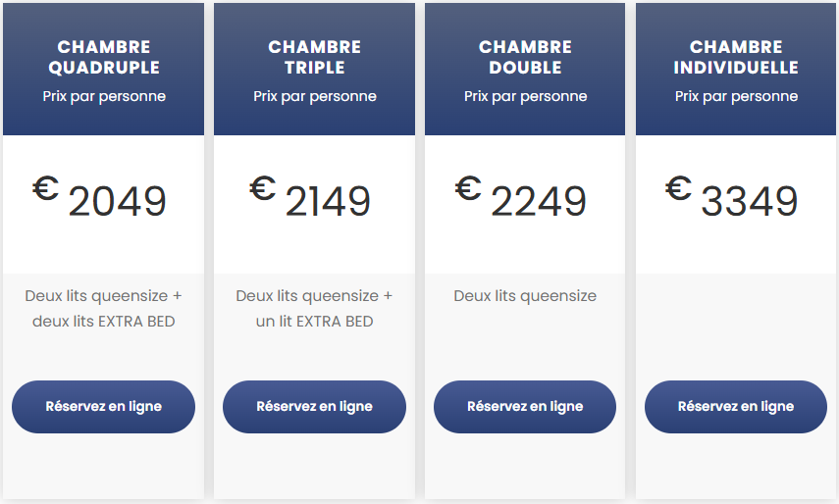Click Réservez en ligne for Chambre Quadruple
Viewport: 839px width, 504px height.
(x=103, y=406)
